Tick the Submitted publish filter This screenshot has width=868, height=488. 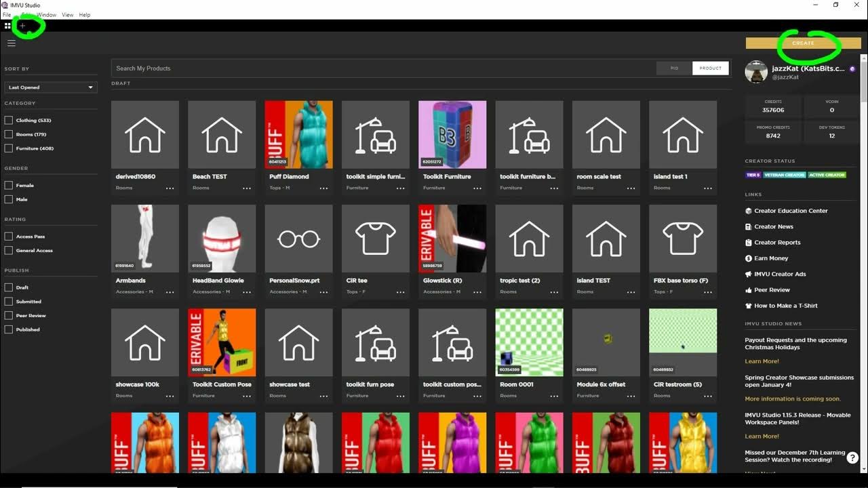coord(9,302)
